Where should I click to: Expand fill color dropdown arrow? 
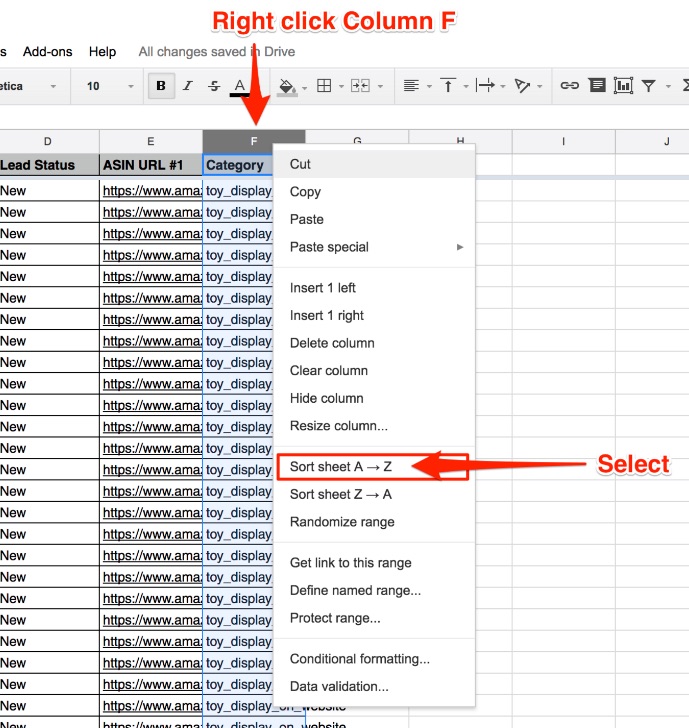coord(305,87)
